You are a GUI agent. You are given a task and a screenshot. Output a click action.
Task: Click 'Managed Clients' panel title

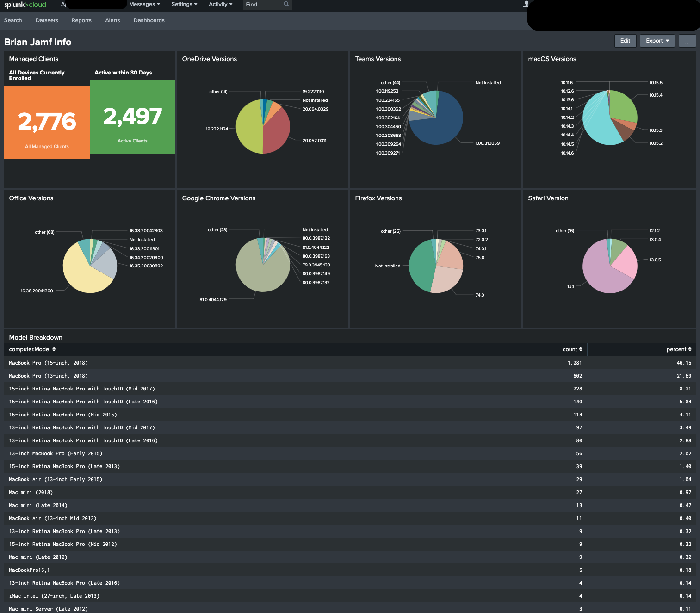(x=34, y=59)
